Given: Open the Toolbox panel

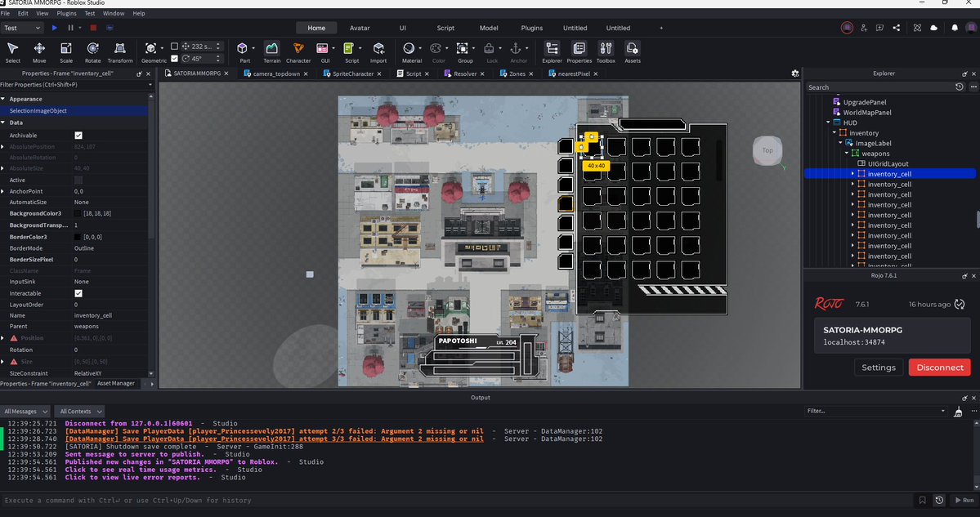Looking at the screenshot, I should tap(606, 52).
